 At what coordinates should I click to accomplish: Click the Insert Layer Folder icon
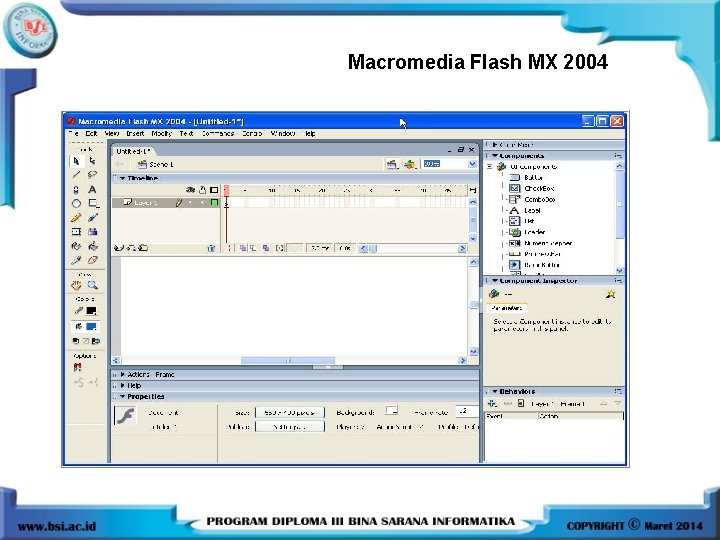click(143, 248)
